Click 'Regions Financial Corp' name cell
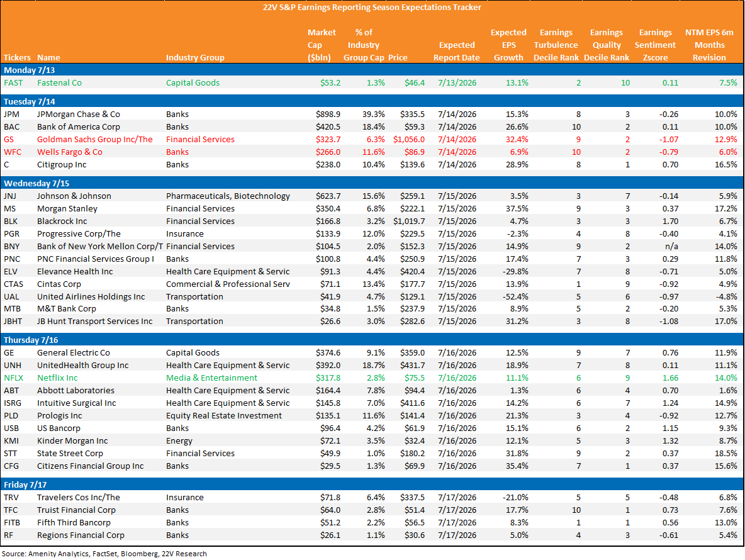The image size is (745, 560). pyautogui.click(x=81, y=535)
